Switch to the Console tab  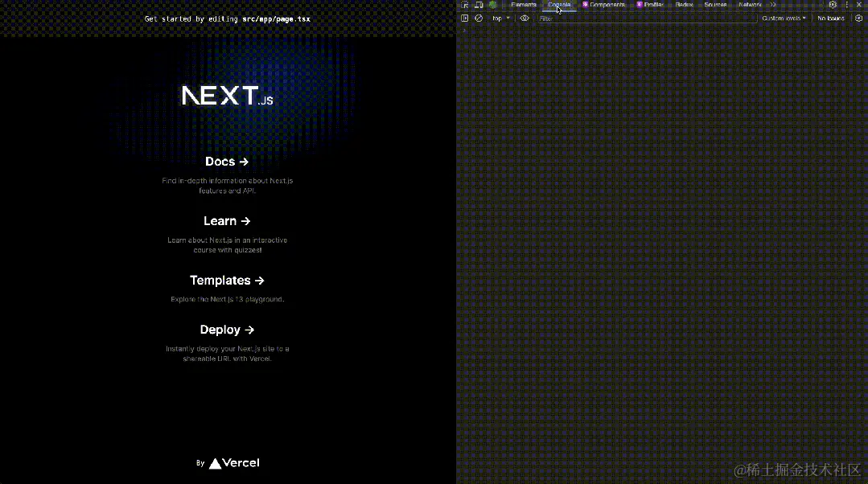click(559, 5)
